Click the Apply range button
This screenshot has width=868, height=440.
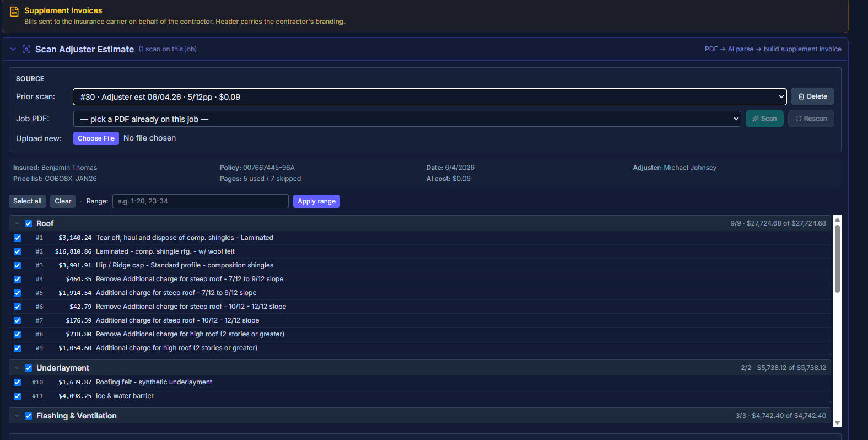click(316, 201)
